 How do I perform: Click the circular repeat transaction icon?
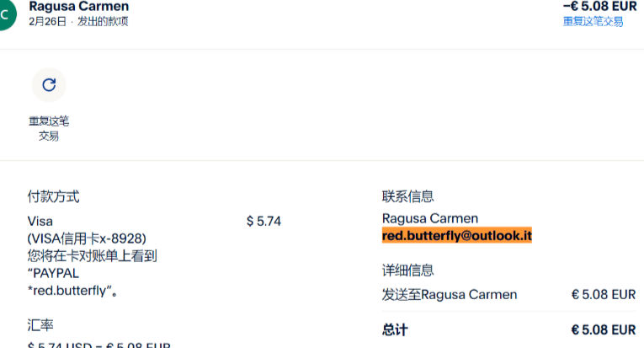coord(49,85)
